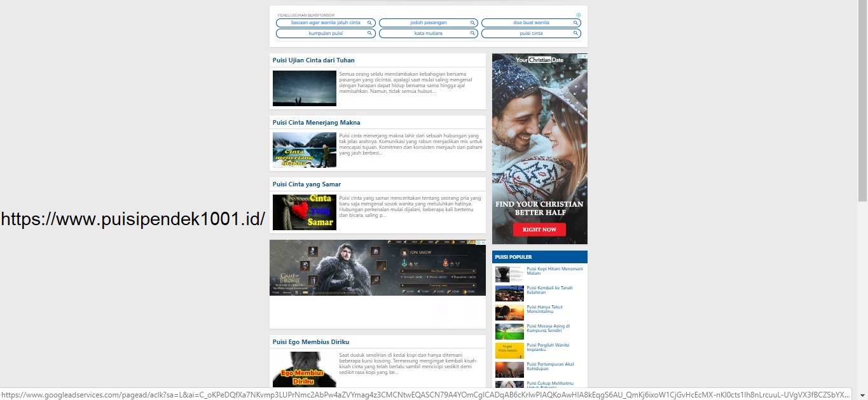
Task: Click excerpt beginning 'Puisi cinta menerjang makna lahir'
Action: tap(411, 144)
